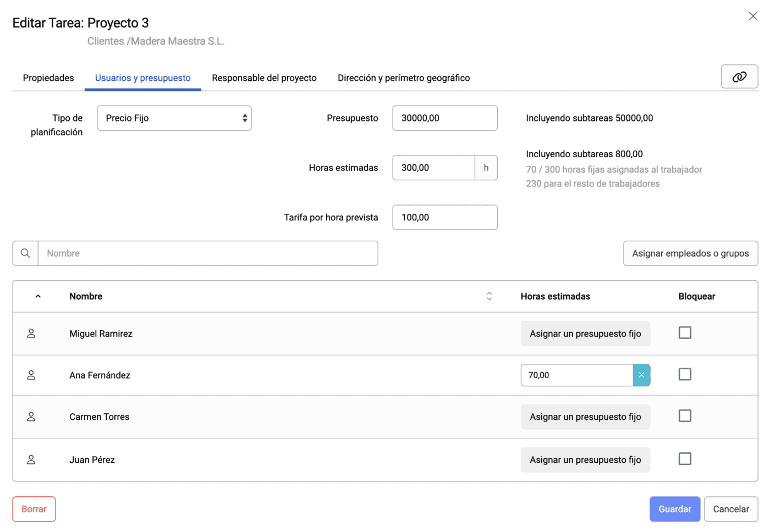Check Bloquear for Miguel Ramirez
Image resolution: width=770 pixels, height=532 pixels.
(x=685, y=333)
